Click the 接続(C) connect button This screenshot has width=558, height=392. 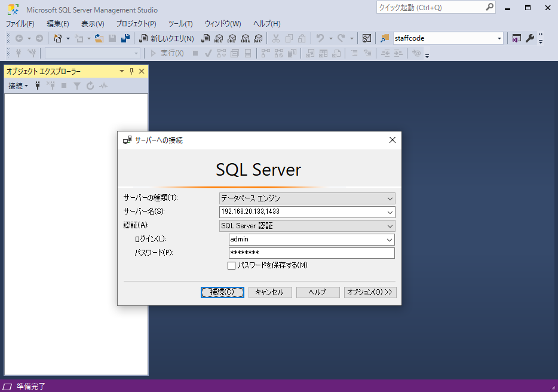(x=222, y=292)
